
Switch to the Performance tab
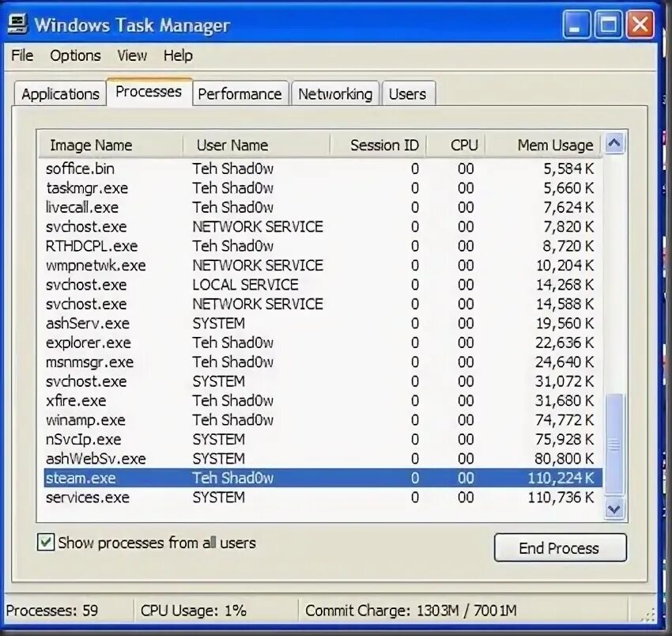point(240,93)
